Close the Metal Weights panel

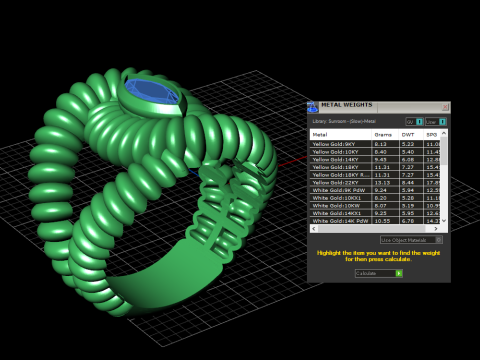(x=445, y=107)
